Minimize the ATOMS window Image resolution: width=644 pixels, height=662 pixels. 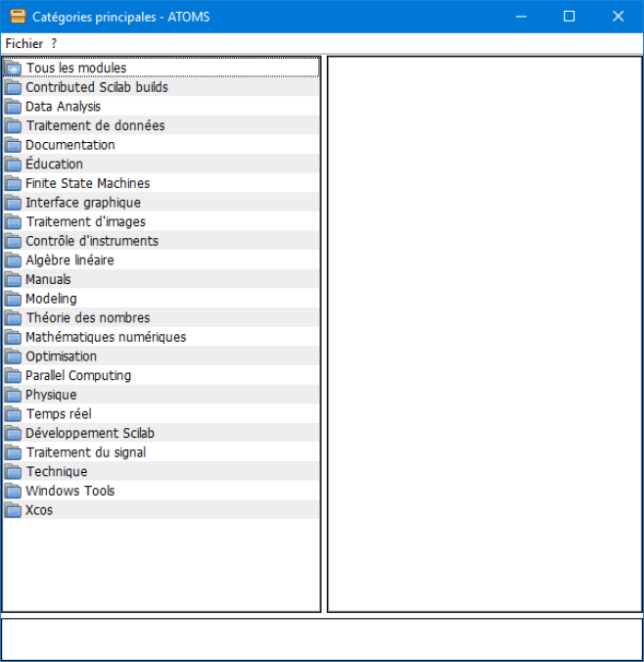522,17
